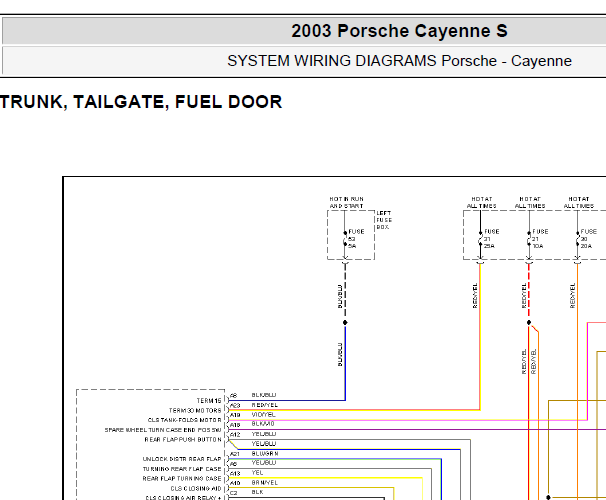Image resolution: width=606 pixels, height=500 pixels.
Task: Select the 'BLK/VIO' wire color label
Action: pos(263,424)
